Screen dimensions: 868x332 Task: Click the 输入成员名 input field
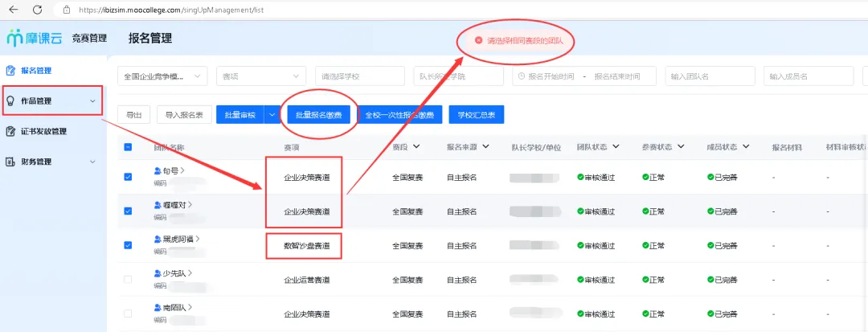809,76
